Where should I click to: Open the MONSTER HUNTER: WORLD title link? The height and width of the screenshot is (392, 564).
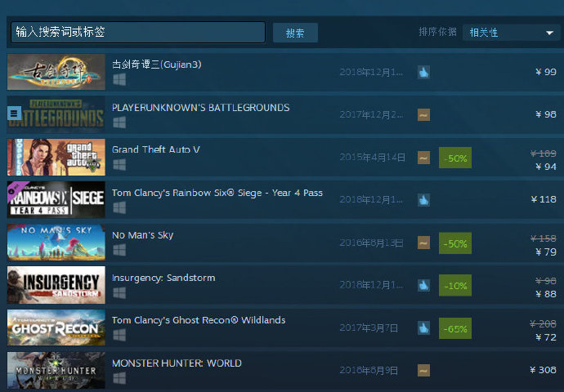pyautogui.click(x=177, y=363)
